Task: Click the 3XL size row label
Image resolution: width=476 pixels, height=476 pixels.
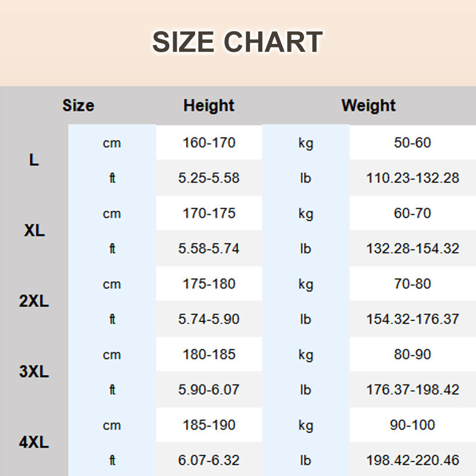Action: click(x=34, y=372)
